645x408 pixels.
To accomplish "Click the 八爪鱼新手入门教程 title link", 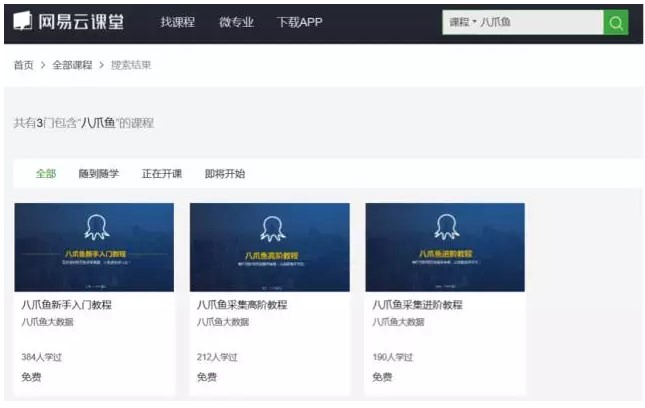I will [66, 305].
